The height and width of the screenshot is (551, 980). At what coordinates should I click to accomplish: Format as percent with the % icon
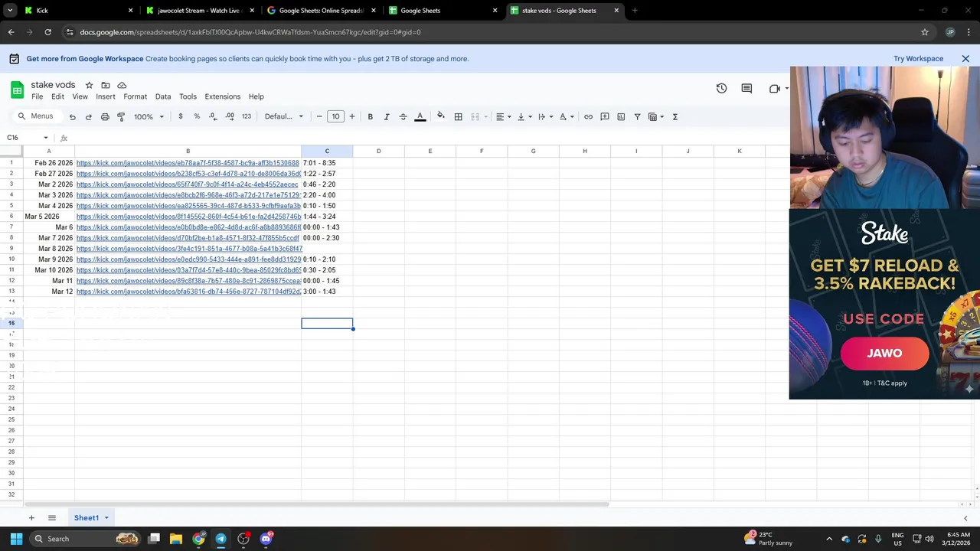(197, 116)
